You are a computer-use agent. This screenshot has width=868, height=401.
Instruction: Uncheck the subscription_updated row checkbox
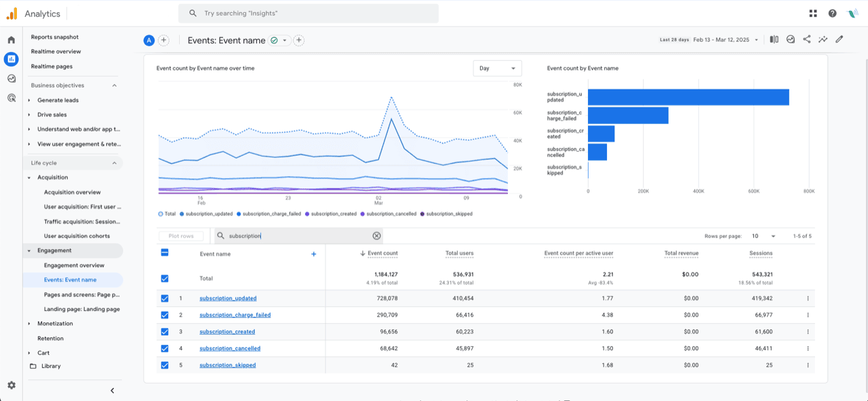(x=165, y=298)
